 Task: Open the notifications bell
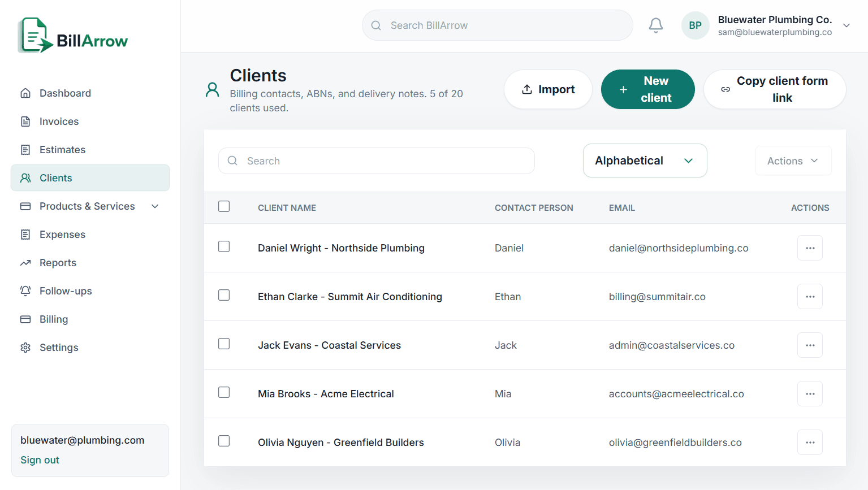coord(655,25)
